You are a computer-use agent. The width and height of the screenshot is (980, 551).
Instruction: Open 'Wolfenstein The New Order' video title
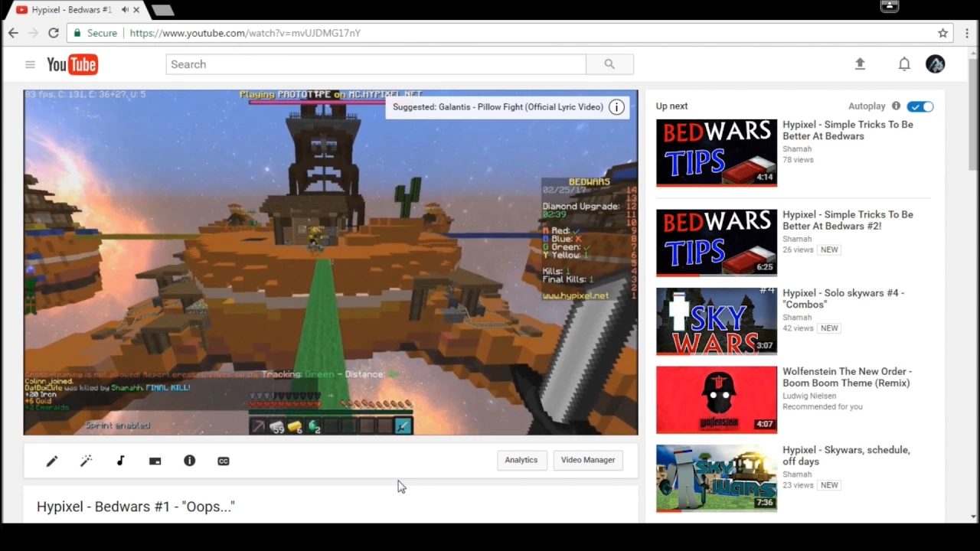(847, 377)
